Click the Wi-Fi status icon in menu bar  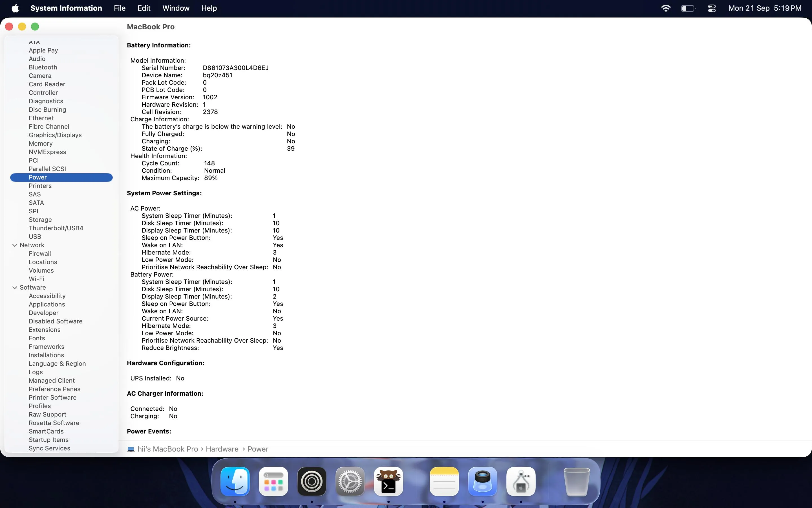(x=666, y=8)
